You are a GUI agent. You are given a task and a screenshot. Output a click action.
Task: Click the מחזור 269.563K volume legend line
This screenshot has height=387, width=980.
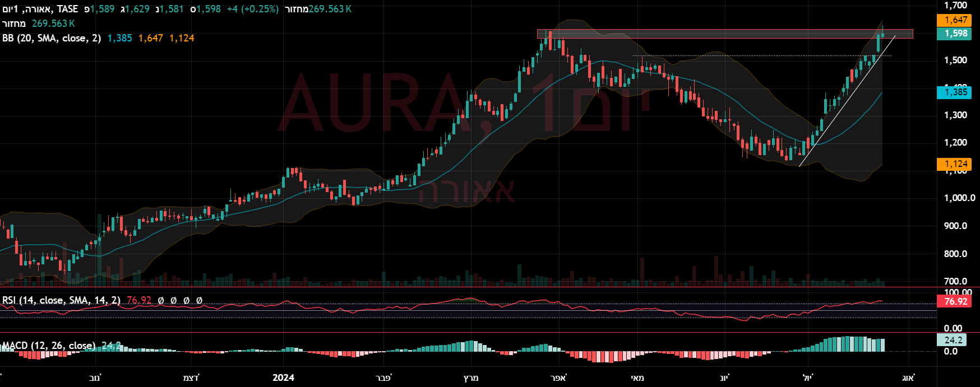point(39,24)
